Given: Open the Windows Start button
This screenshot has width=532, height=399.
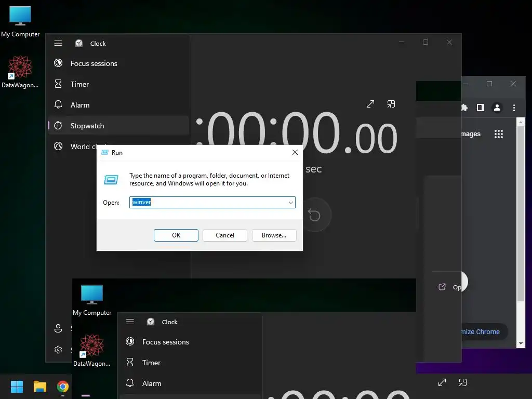Looking at the screenshot, I should coord(17,387).
